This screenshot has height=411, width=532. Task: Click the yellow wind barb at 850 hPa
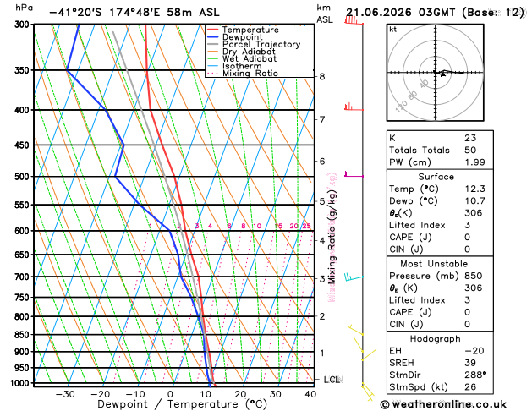pyautogui.click(x=355, y=331)
